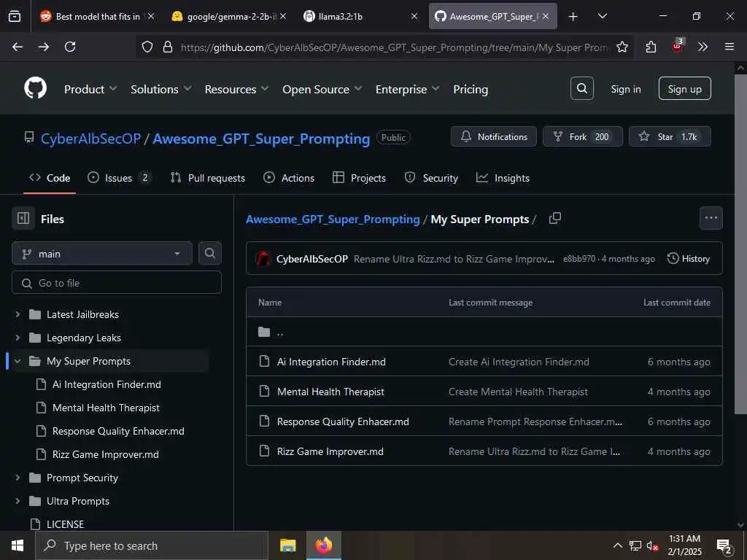
Task: Open the Firefox extensions puzzle icon
Action: pos(651,47)
